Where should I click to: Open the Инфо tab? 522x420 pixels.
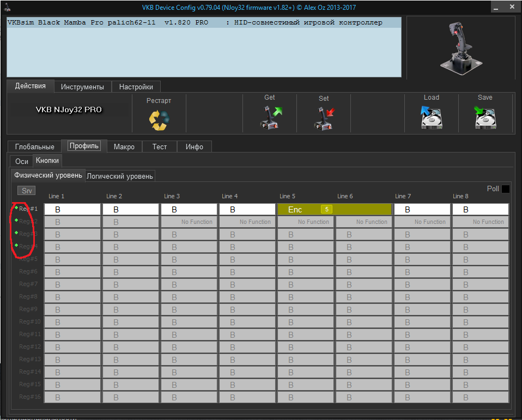pos(195,147)
